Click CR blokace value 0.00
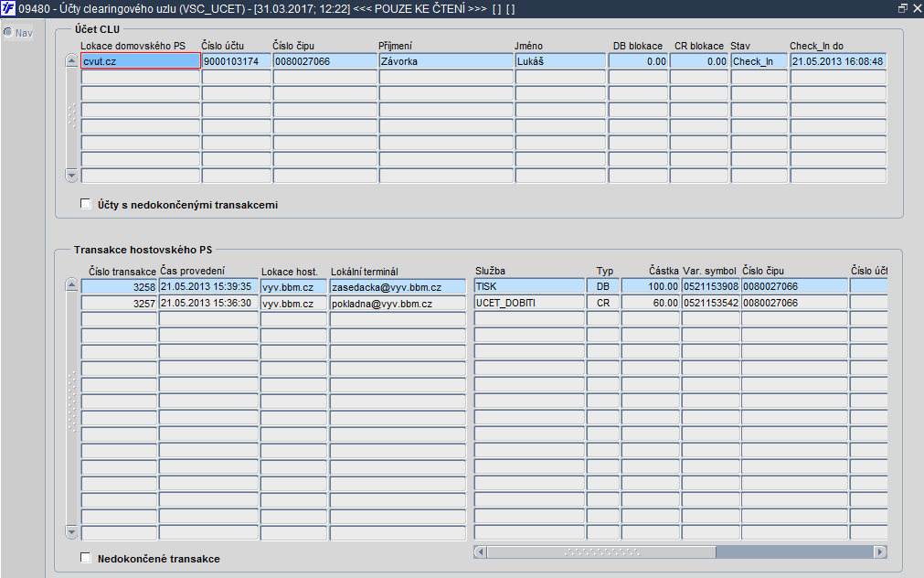 click(x=699, y=60)
